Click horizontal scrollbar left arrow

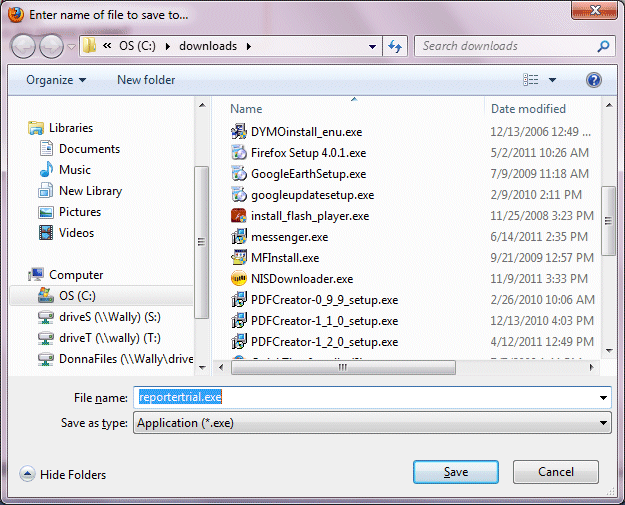coord(221,367)
